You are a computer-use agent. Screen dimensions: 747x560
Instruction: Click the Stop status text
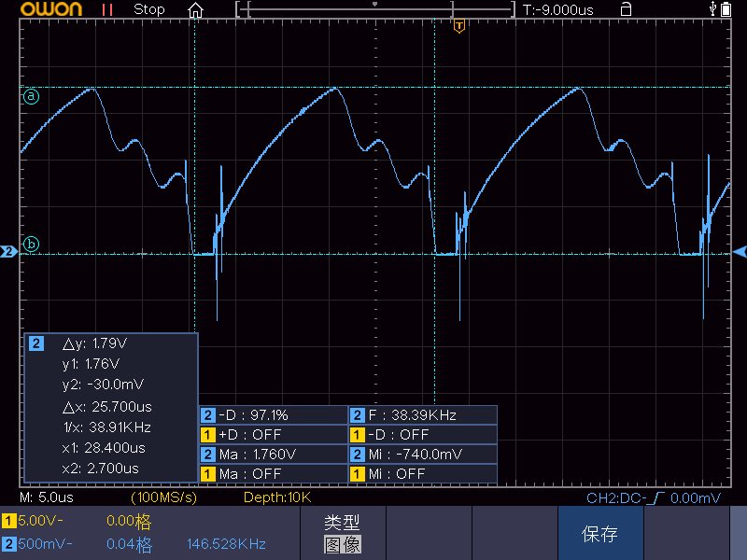[149, 9]
